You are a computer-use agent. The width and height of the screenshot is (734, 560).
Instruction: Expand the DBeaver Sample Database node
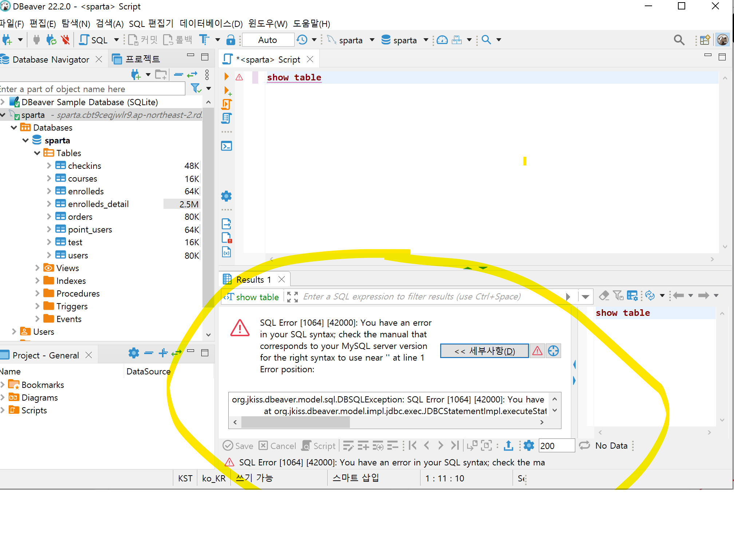pos(3,102)
